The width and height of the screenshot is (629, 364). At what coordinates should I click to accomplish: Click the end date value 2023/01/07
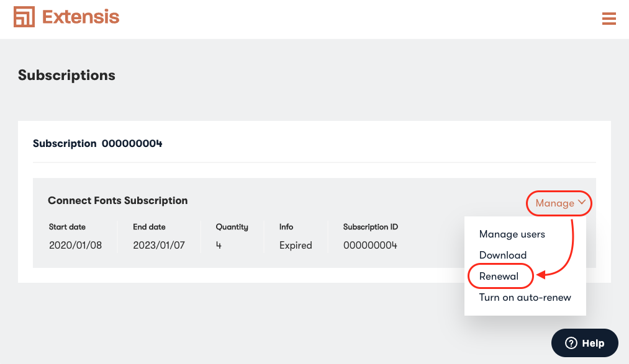[x=159, y=245]
